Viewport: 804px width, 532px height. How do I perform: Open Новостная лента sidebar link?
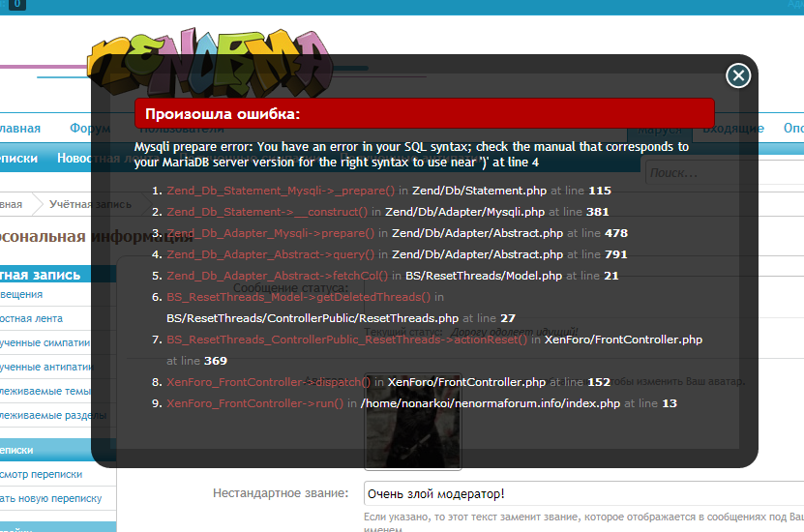coord(31,318)
